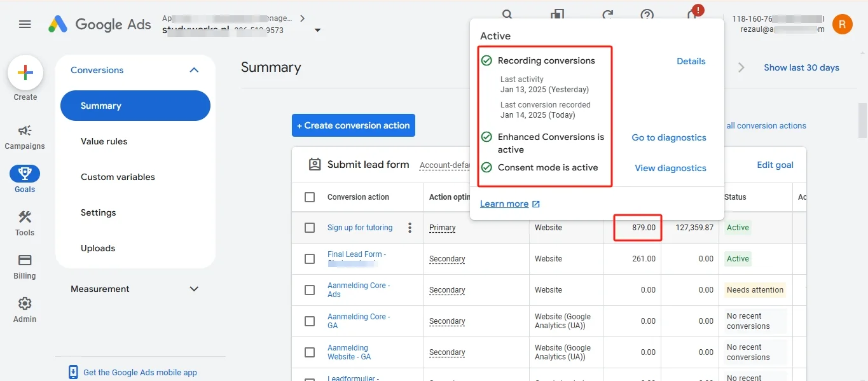Click the mobile app phone icon
The image size is (868, 381).
tap(73, 372)
